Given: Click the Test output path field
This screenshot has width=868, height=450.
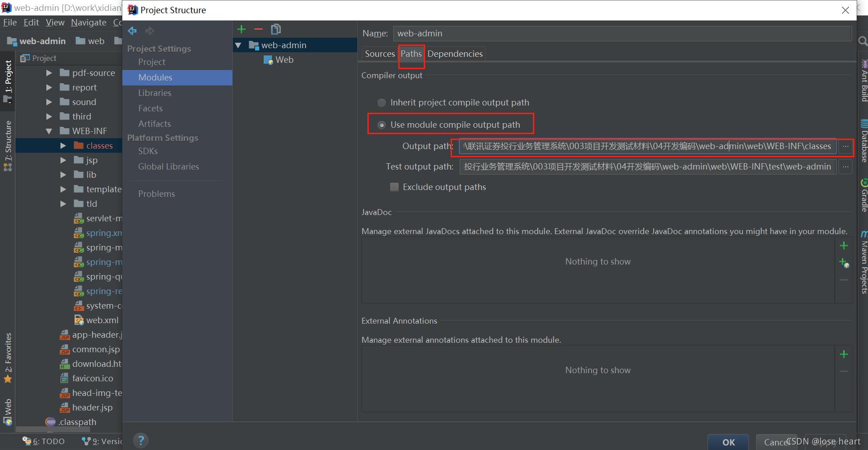Looking at the screenshot, I should click(648, 167).
